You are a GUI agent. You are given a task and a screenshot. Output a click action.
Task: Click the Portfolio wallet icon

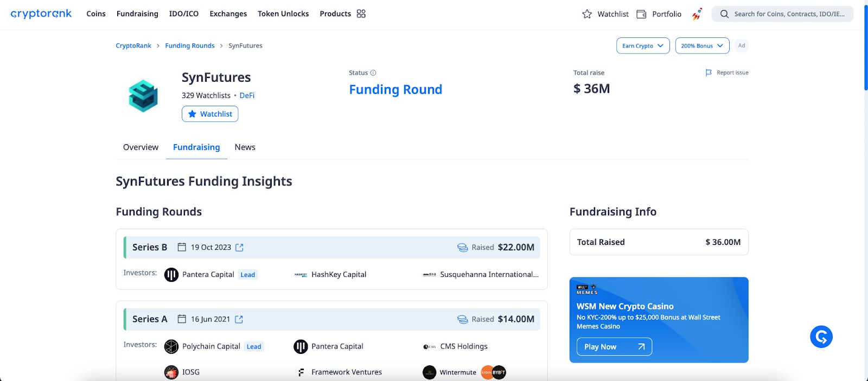[x=641, y=14]
